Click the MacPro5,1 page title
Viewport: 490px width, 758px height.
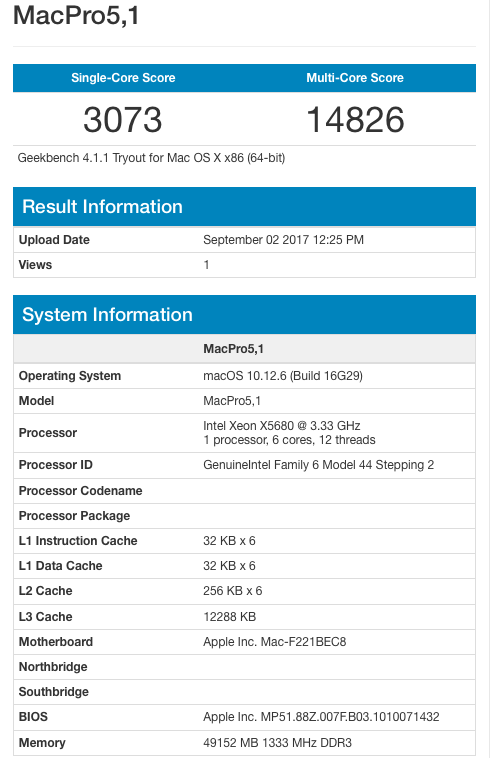(76, 16)
